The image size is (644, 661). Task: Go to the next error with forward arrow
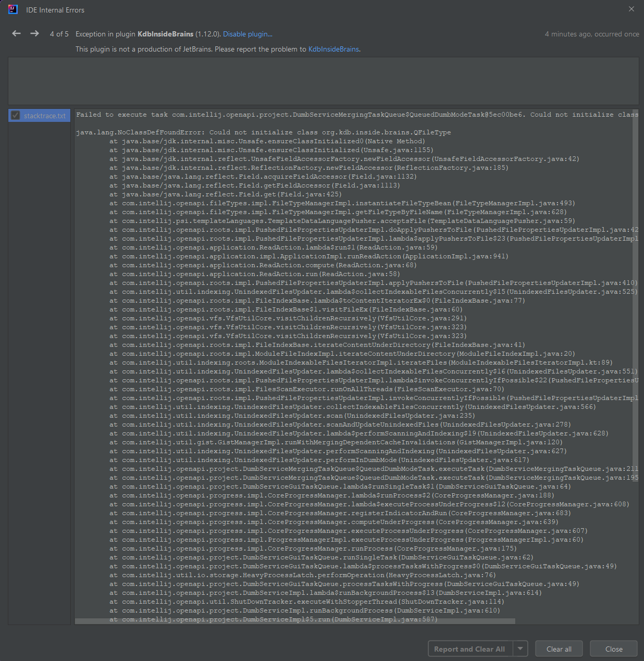point(34,33)
